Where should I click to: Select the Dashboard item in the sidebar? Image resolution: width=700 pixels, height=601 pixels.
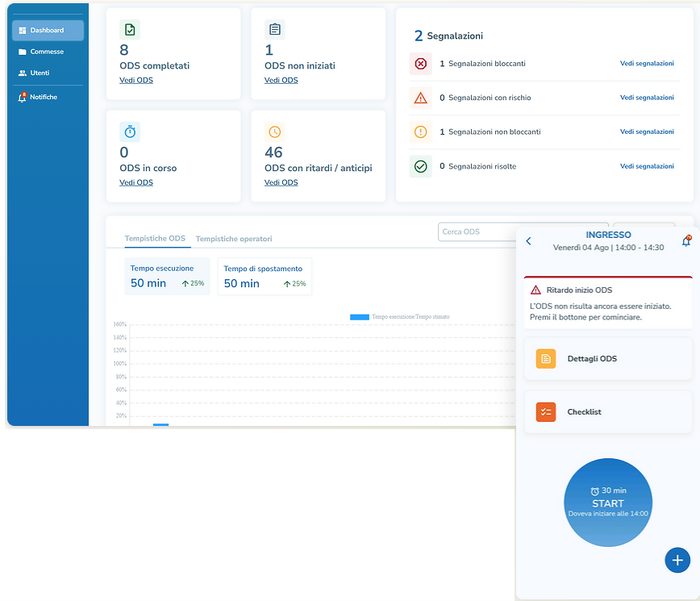[47, 31]
